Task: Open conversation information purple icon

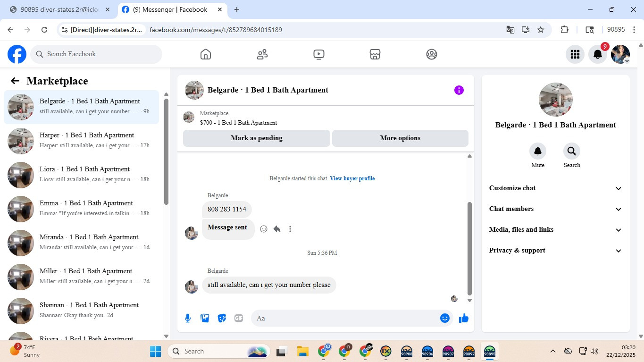Action: (459, 90)
